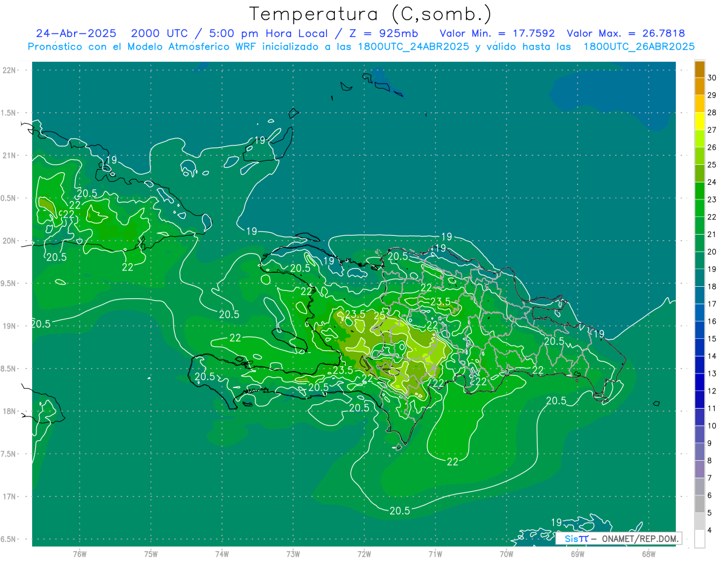
Task: Click the "18N" latitude axis label
Action: (10, 412)
